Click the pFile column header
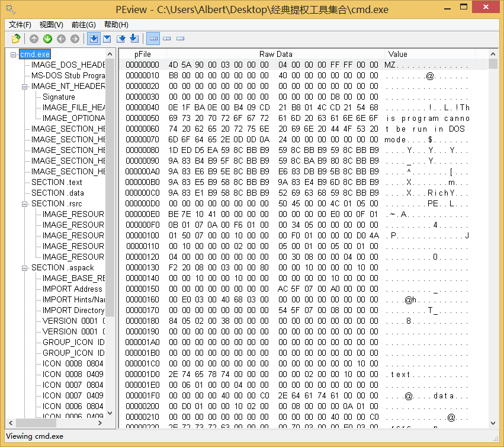Image resolution: width=504 pixels, height=447 pixels. (x=143, y=54)
